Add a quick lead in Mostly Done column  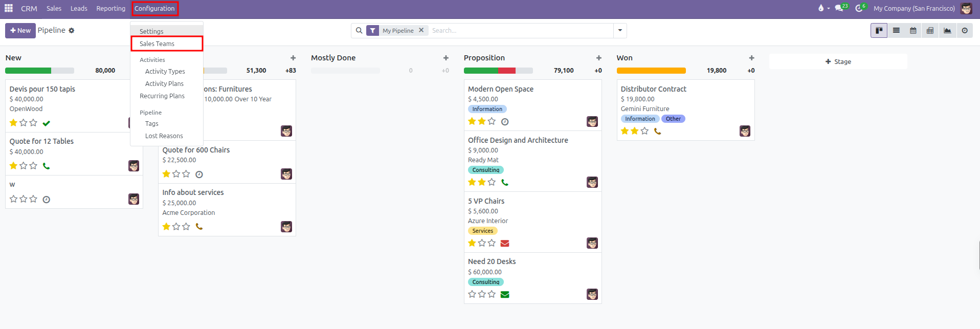pyautogui.click(x=446, y=58)
